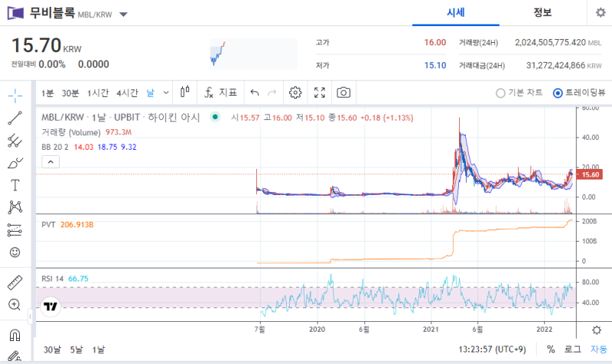This screenshot has height=364, width=612.
Task: Collapse the indicator legend with the chevron
Action: 50,161
